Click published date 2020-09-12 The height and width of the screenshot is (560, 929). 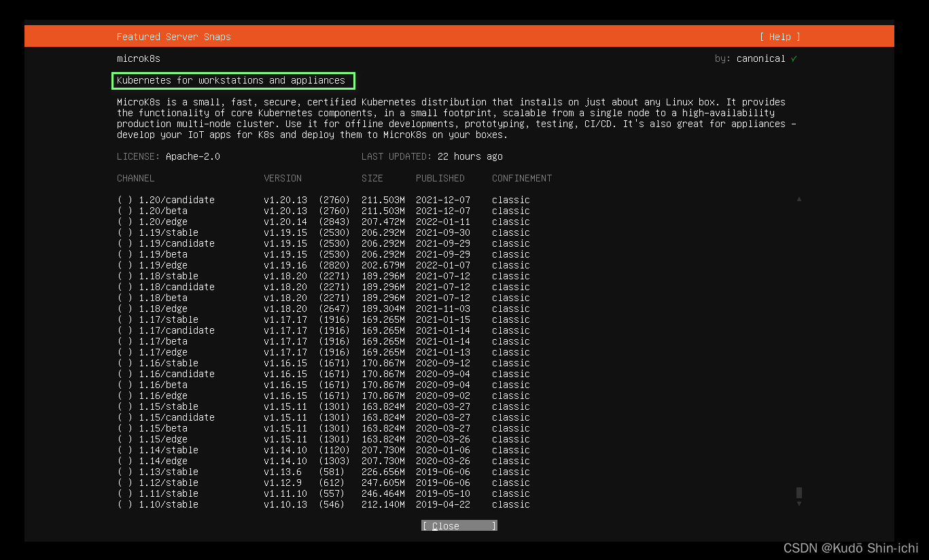[x=443, y=363]
